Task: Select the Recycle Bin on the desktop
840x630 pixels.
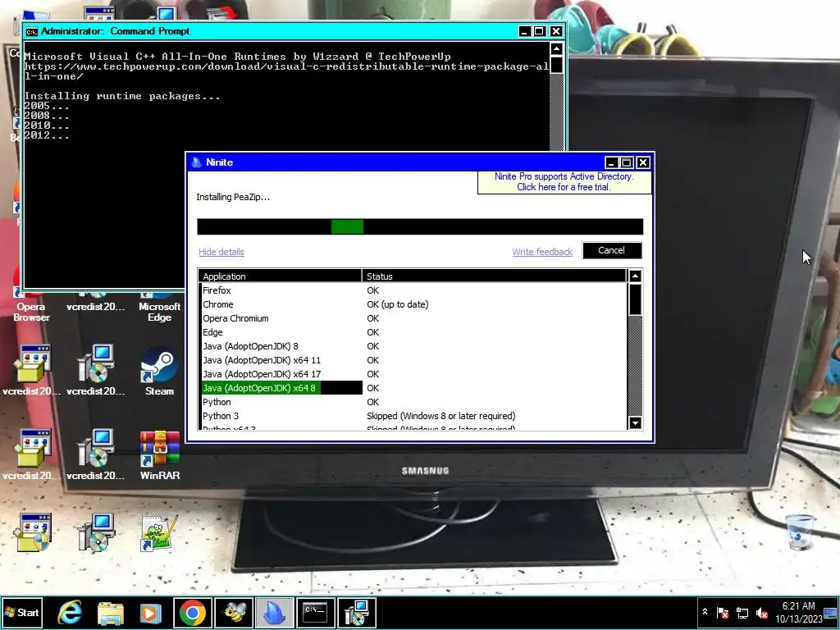Action: tap(801, 532)
